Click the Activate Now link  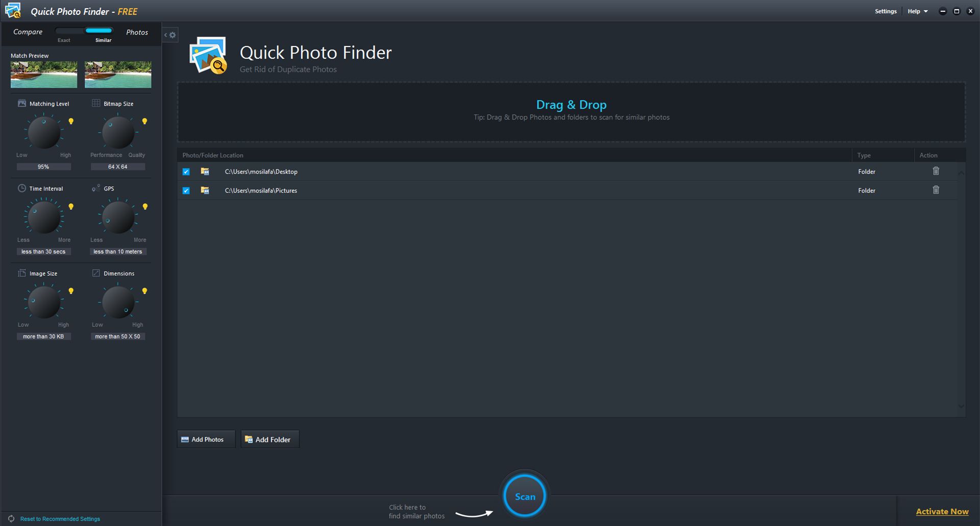point(942,511)
